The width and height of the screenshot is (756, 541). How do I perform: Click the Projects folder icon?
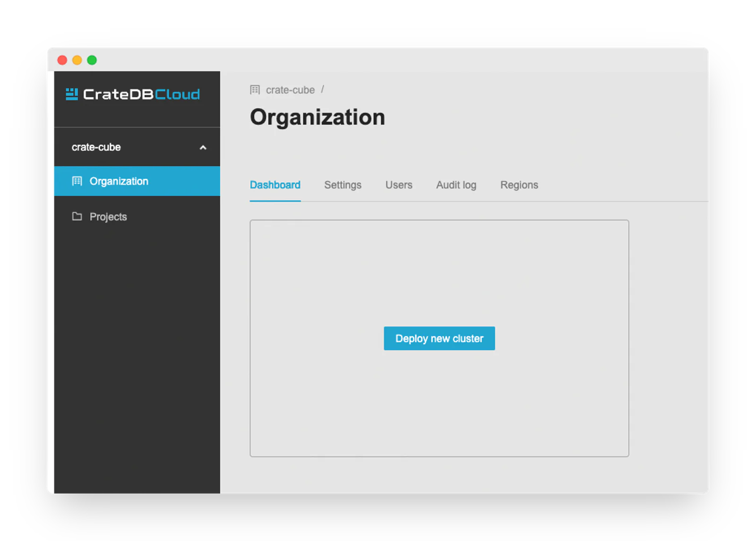77,217
